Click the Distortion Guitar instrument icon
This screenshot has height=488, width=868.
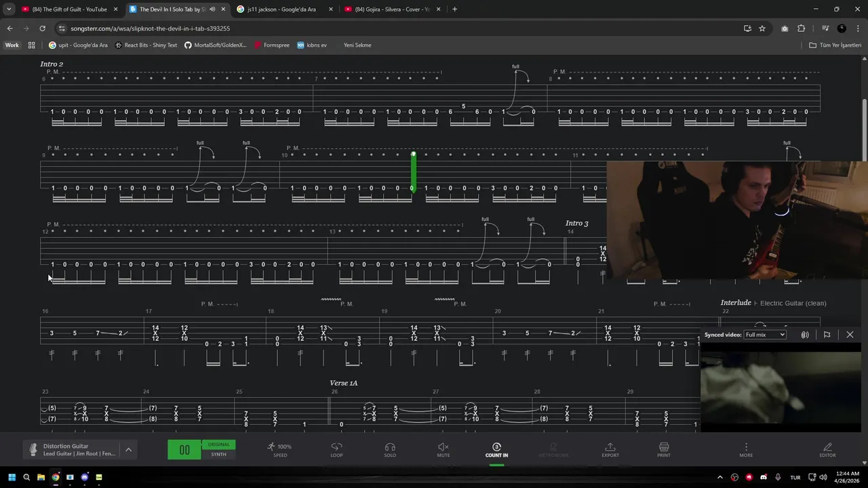pos(33,450)
